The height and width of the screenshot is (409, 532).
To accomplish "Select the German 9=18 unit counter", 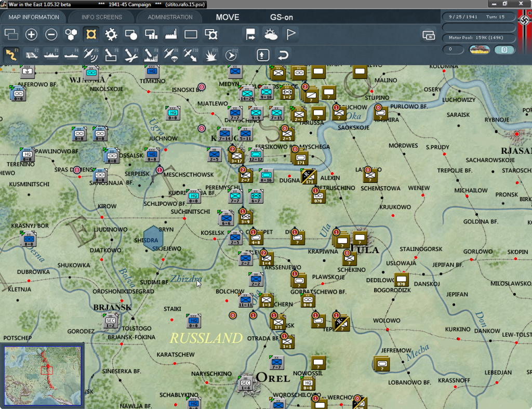I will point(267,92).
